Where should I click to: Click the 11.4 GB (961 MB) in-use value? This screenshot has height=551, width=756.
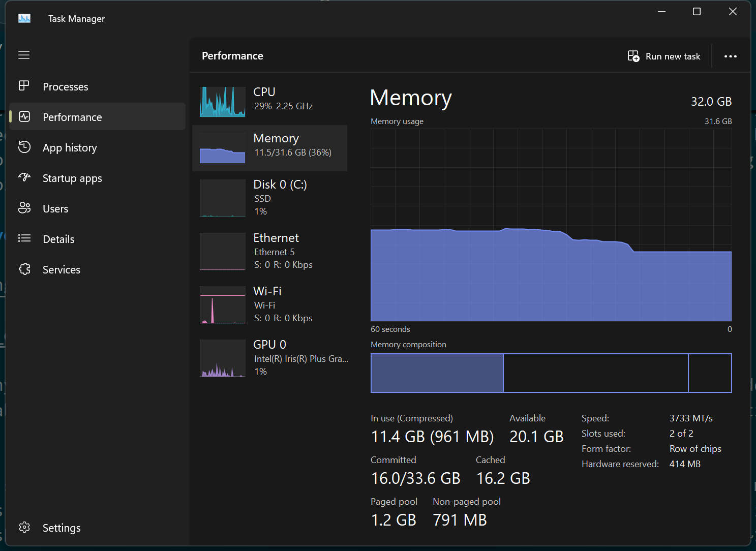(x=433, y=437)
